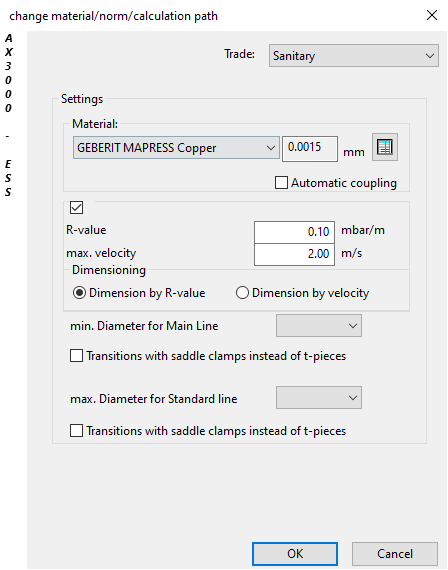Open the Trade dropdown showing Sanitary
Screen dimensions: 448x570
354,56
